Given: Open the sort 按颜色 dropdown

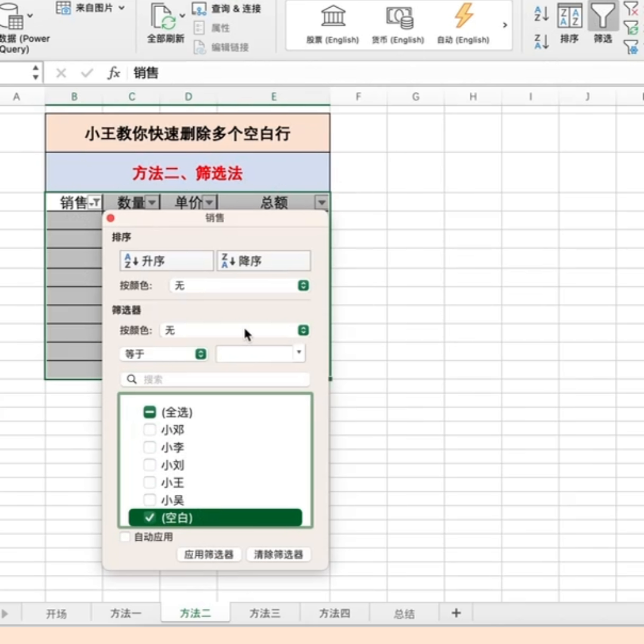Looking at the screenshot, I should point(240,286).
